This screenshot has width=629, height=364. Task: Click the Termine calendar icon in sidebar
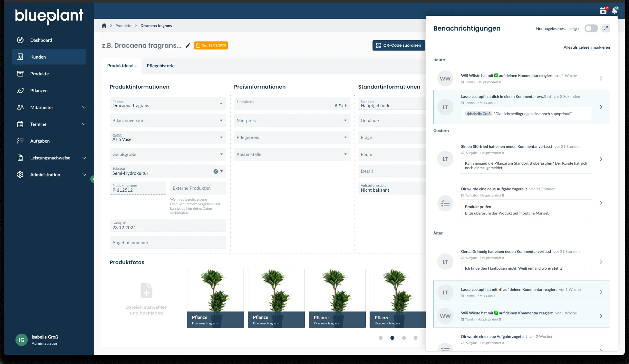coord(20,124)
